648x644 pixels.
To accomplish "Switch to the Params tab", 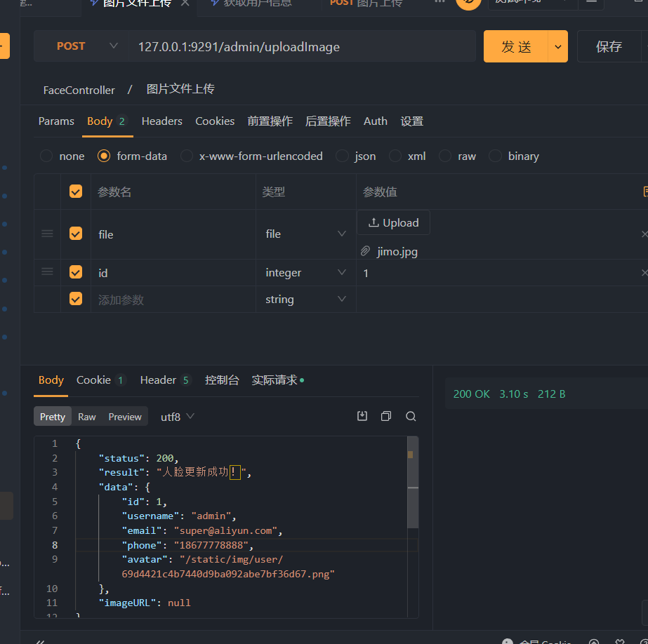I will tap(56, 121).
